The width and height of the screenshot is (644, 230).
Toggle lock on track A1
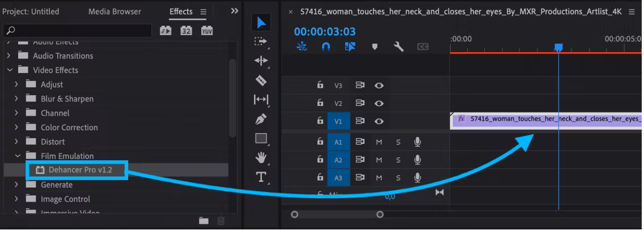[320, 142]
